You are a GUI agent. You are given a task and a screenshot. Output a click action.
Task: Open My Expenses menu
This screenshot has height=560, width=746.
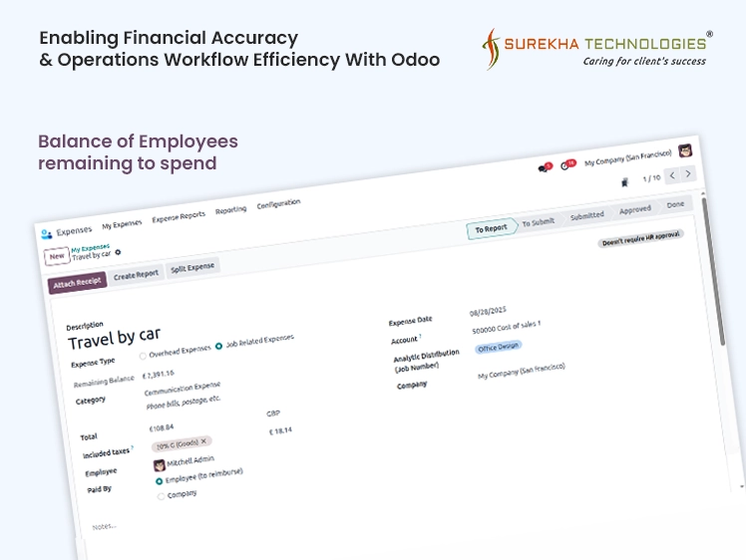coord(122,224)
